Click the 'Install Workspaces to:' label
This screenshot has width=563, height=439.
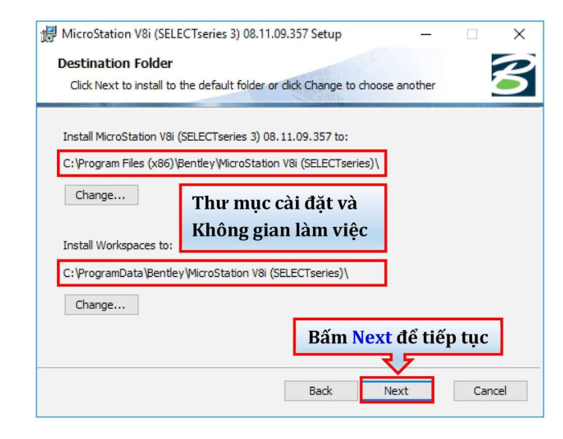click(x=118, y=246)
